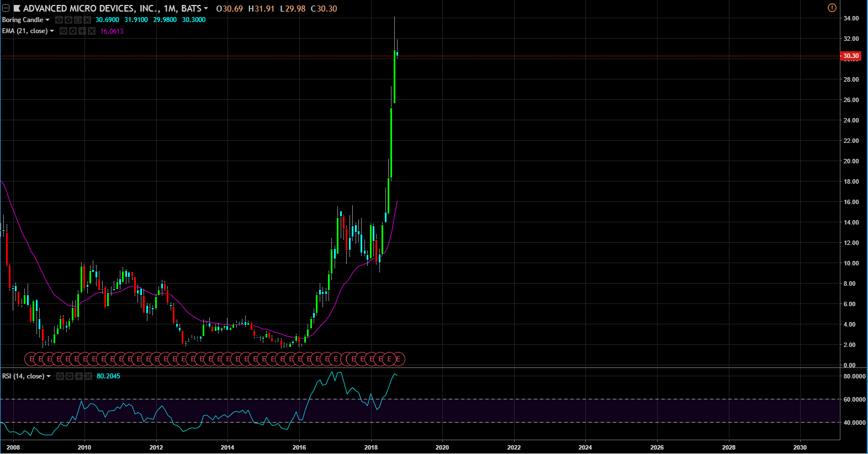
Task: Click the 2012 label on time axis
Action: pyautogui.click(x=156, y=447)
